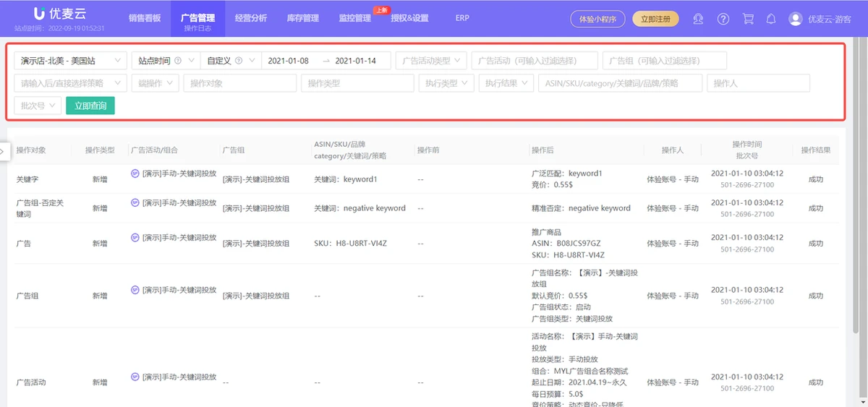Image resolution: width=868 pixels, height=407 pixels.
Task: Open the 广告活动类型 dropdown
Action: click(x=432, y=61)
